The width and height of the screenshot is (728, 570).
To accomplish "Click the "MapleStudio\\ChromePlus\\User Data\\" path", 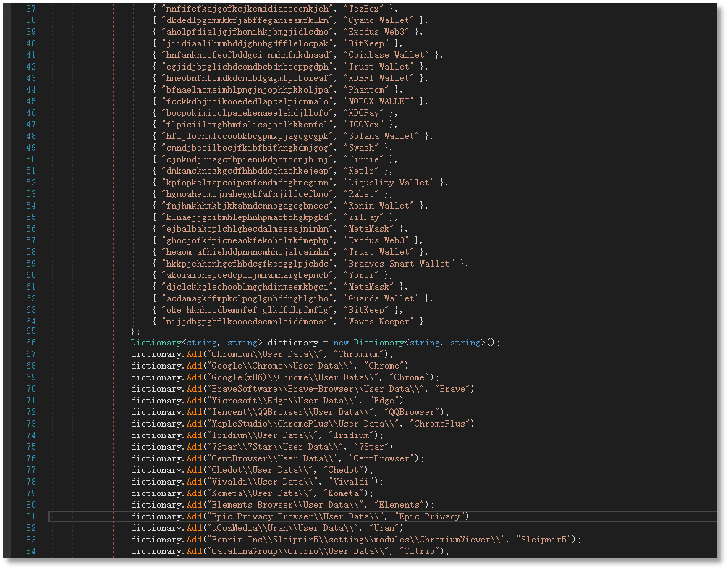I will tap(302, 424).
